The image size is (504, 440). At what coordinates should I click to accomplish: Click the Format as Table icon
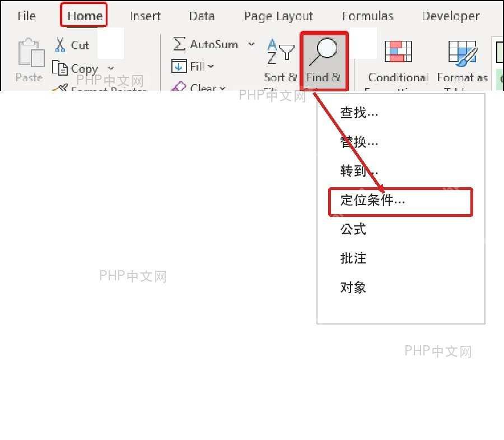tap(463, 53)
